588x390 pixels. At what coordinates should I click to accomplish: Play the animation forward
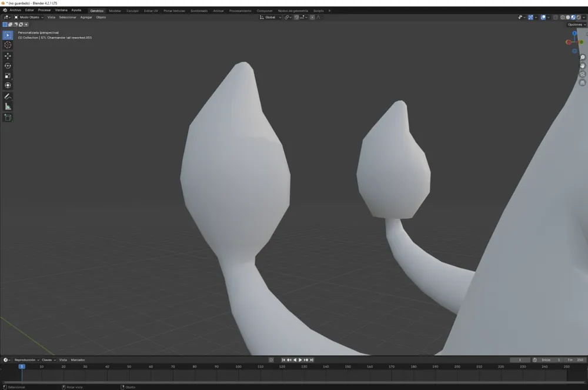[x=300, y=359]
